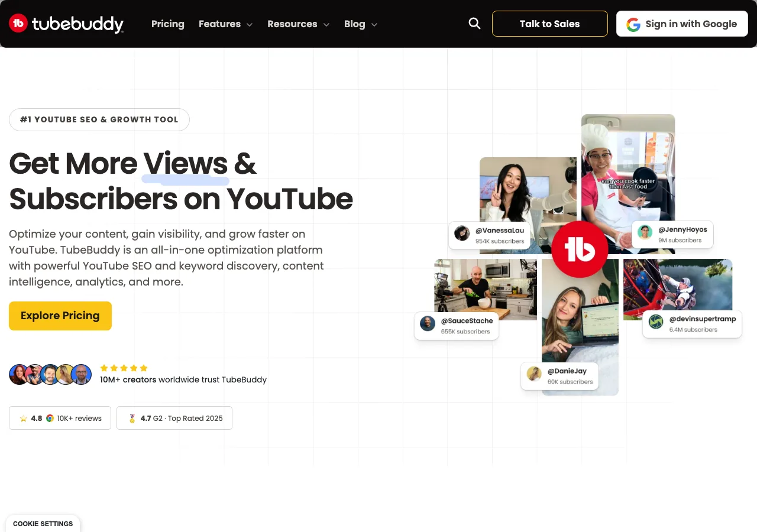The image size is (757, 532).
Task: Click the #1 YouTube SEO & Growth Tool pill
Action: pyautogui.click(x=99, y=119)
